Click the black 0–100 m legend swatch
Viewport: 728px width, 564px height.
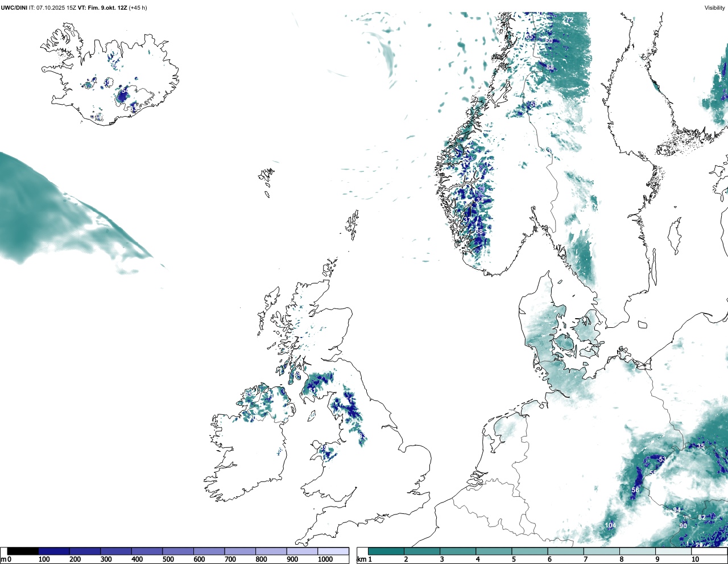(23, 551)
